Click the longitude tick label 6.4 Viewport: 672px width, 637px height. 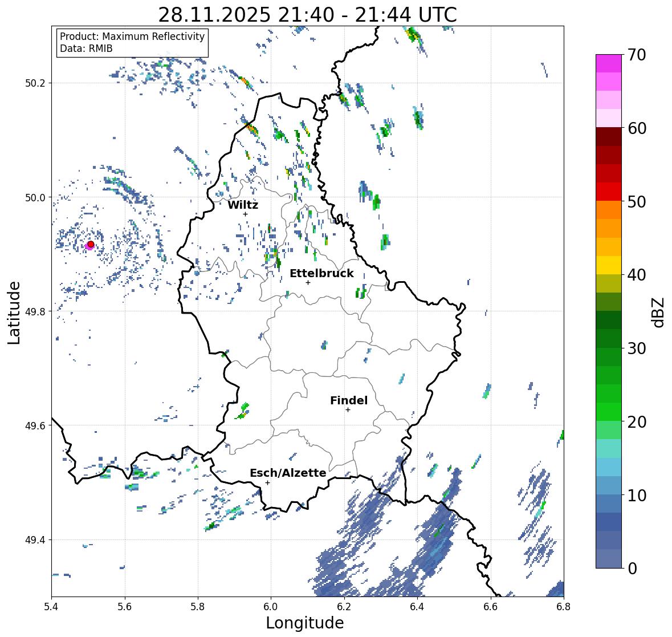tap(417, 607)
